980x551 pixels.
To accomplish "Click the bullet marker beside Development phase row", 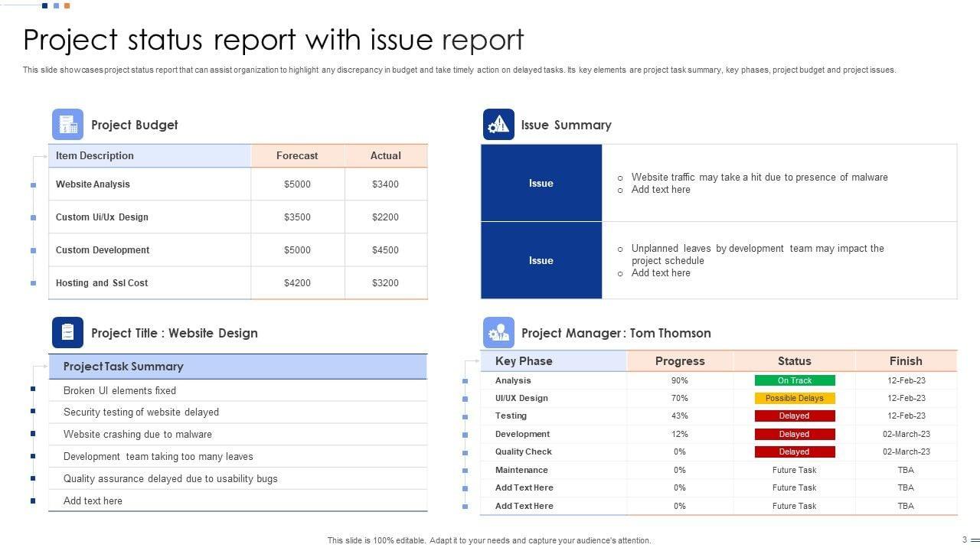I will pyautogui.click(x=465, y=434).
